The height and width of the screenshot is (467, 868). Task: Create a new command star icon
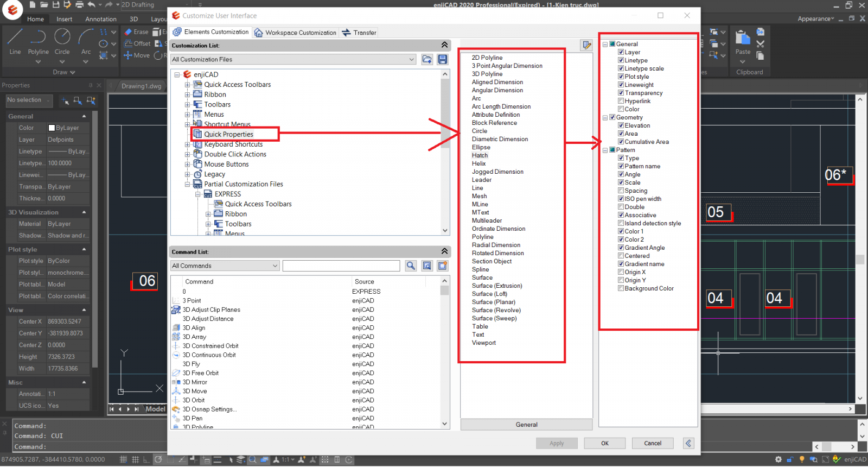[x=443, y=266]
